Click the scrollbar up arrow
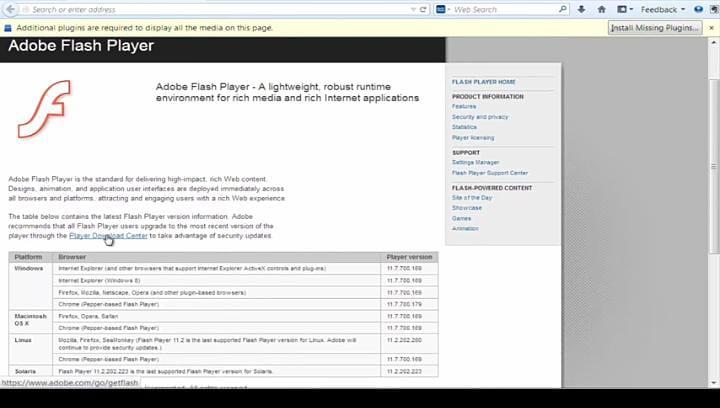Screen dimensions: 720x408 point(714,42)
